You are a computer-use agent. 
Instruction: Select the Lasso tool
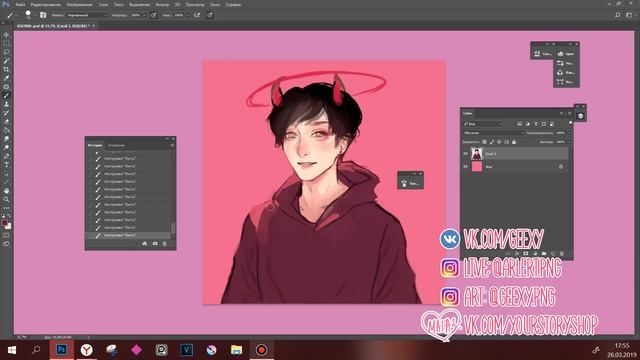coord(6,52)
